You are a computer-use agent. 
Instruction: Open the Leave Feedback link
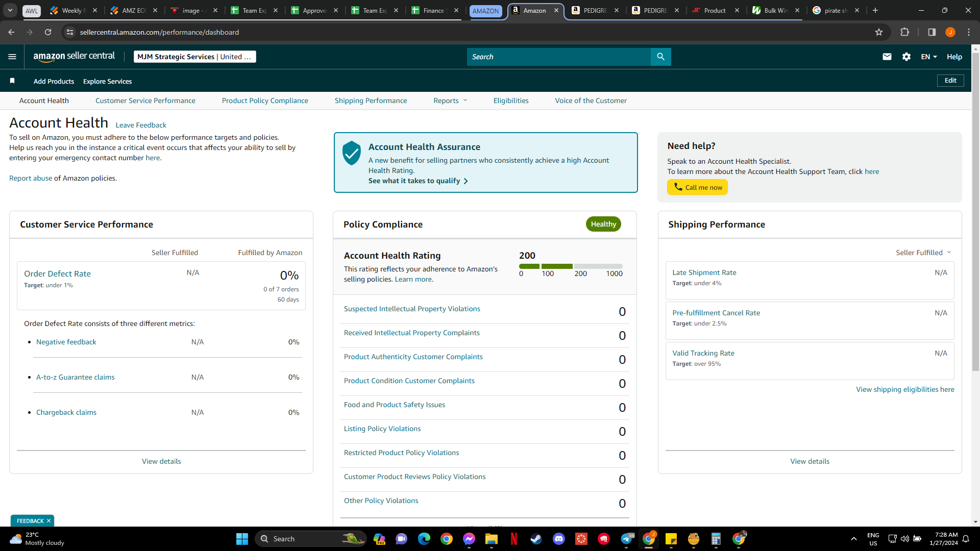click(x=141, y=125)
